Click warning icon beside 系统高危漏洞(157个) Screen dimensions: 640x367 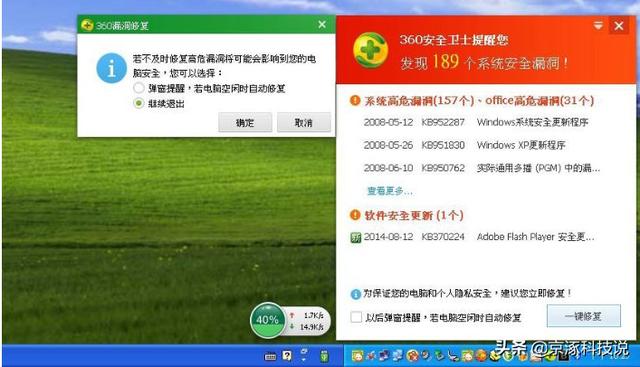(x=355, y=100)
